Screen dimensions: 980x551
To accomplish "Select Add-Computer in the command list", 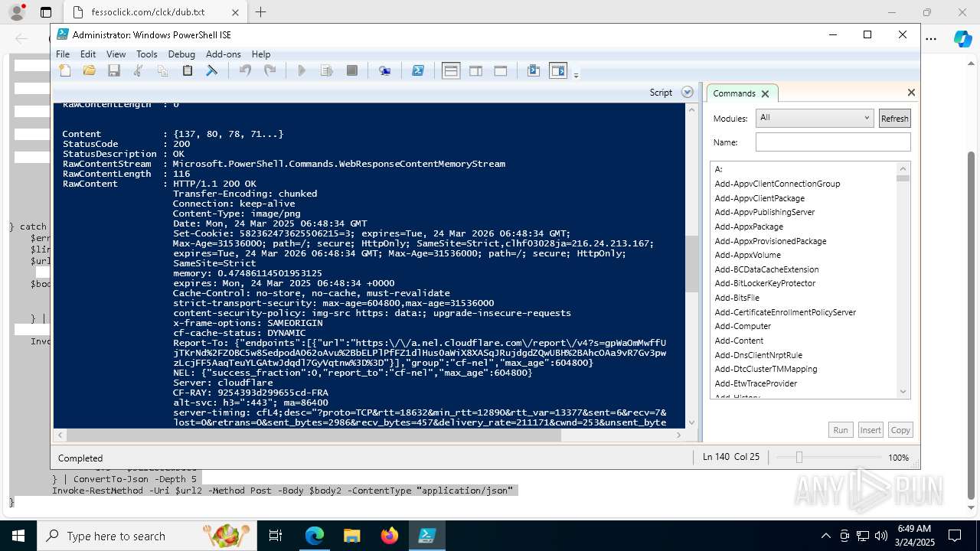I will (x=743, y=326).
